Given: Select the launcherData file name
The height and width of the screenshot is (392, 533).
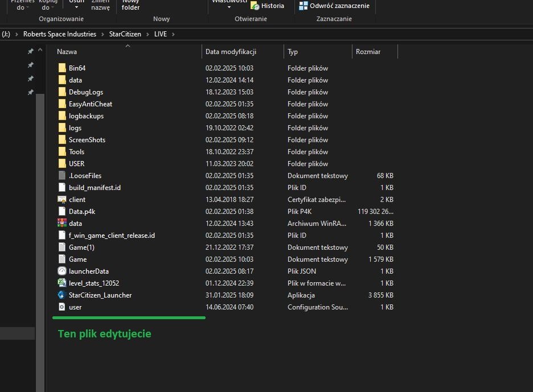Looking at the screenshot, I should tap(89, 271).
